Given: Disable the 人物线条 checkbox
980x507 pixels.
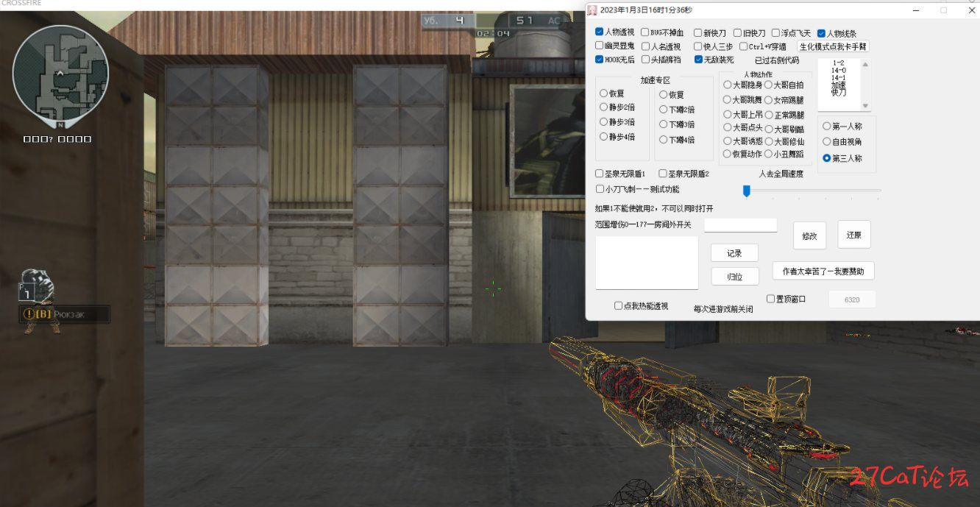Looking at the screenshot, I should tap(821, 33).
